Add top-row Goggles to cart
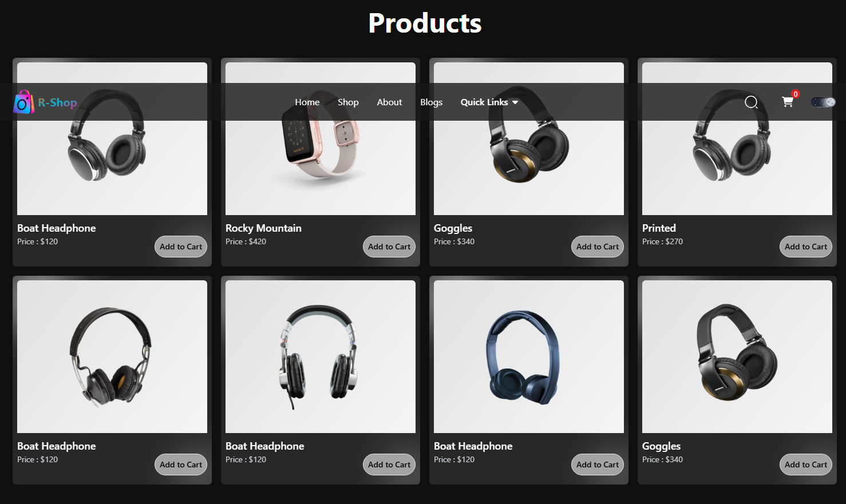Image resolution: width=846 pixels, height=504 pixels. pos(598,247)
